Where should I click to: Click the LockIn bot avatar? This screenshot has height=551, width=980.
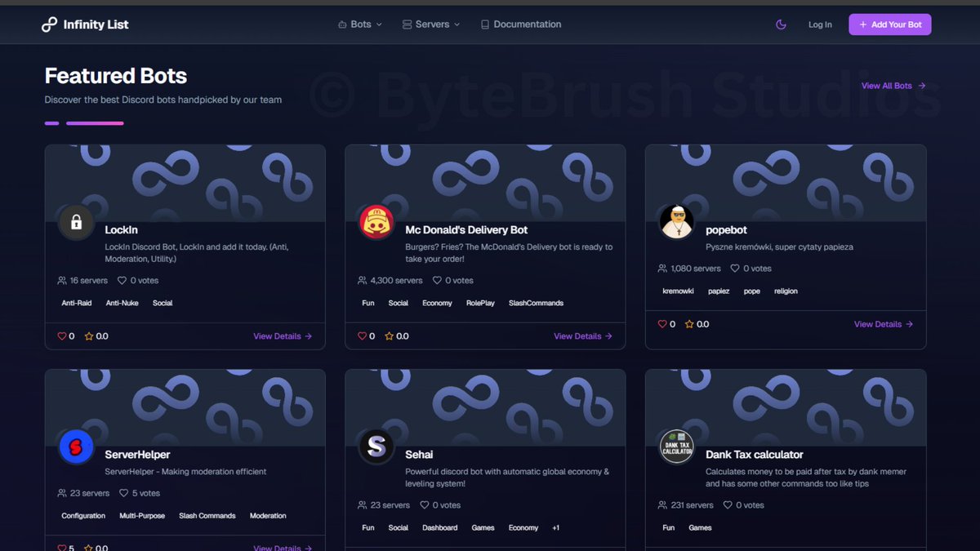[76, 222]
